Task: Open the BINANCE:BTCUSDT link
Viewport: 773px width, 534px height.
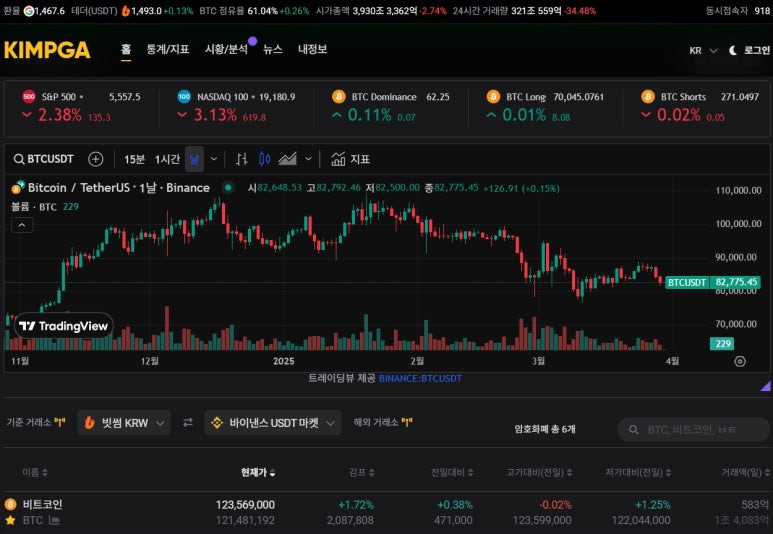Action: 420,379
